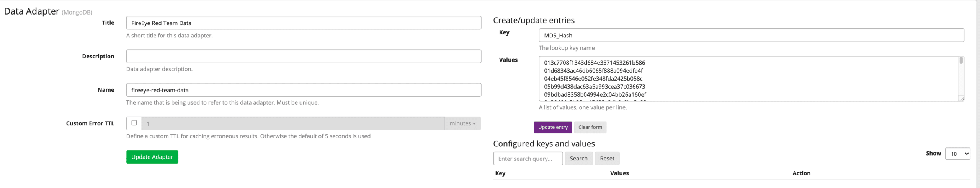Open the minutes unit dropdown

pyautogui.click(x=462, y=123)
